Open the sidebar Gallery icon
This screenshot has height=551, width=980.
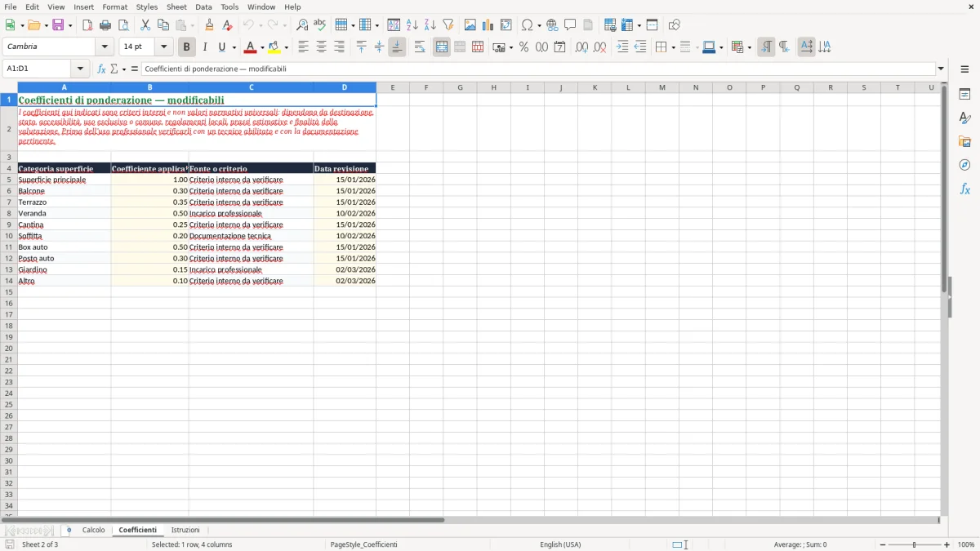tap(964, 142)
